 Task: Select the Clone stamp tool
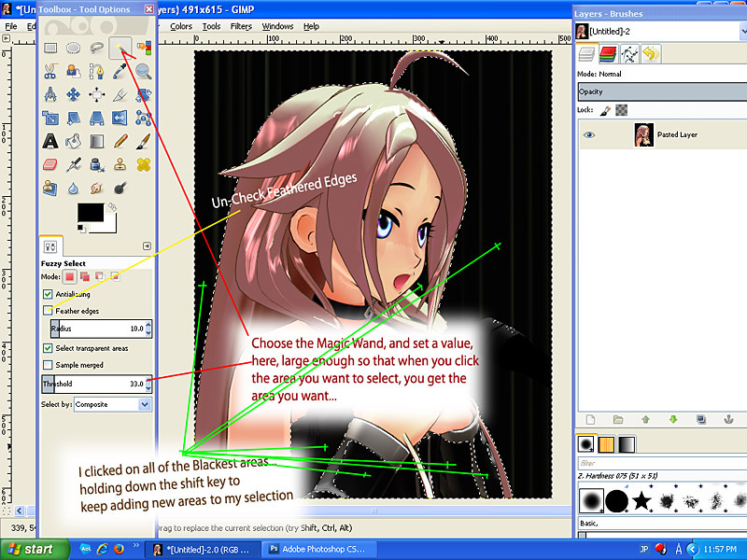click(x=120, y=164)
